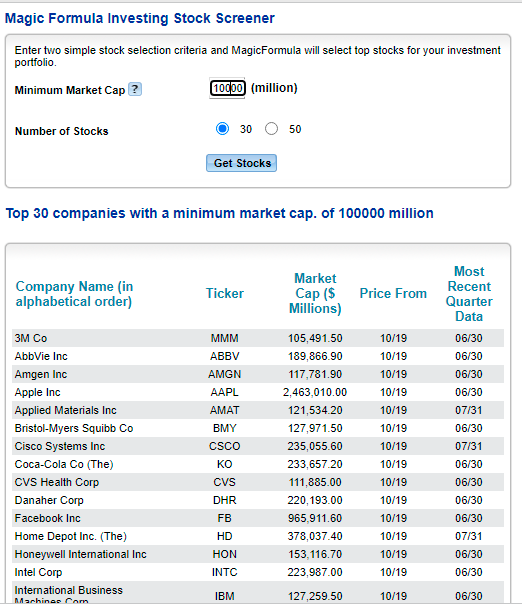Click the Top 30 companies results heading

(220, 213)
